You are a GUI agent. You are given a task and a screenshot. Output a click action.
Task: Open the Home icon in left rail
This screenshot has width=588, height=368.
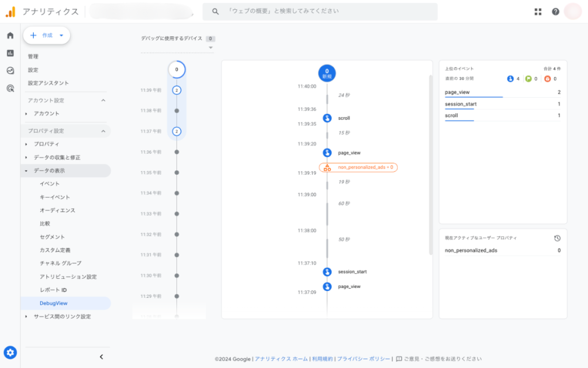10,36
